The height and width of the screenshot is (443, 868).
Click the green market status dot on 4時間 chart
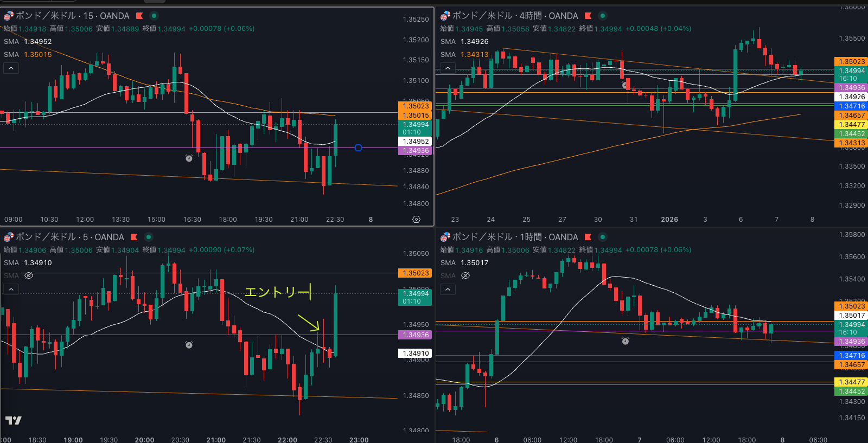pyautogui.click(x=602, y=16)
